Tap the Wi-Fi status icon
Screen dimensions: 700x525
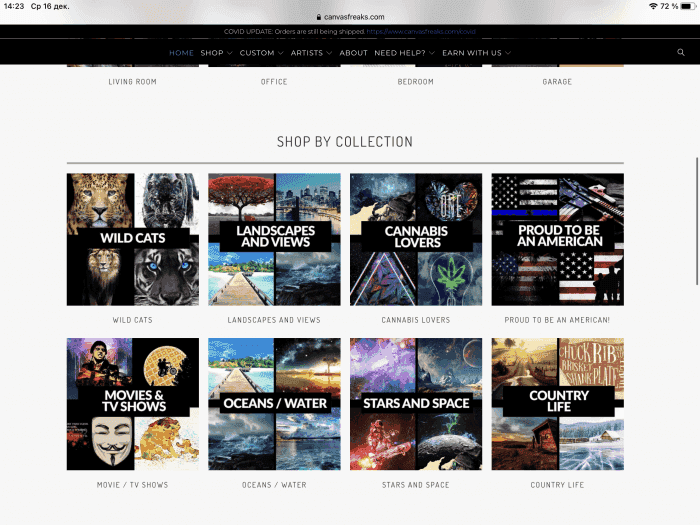653,6
